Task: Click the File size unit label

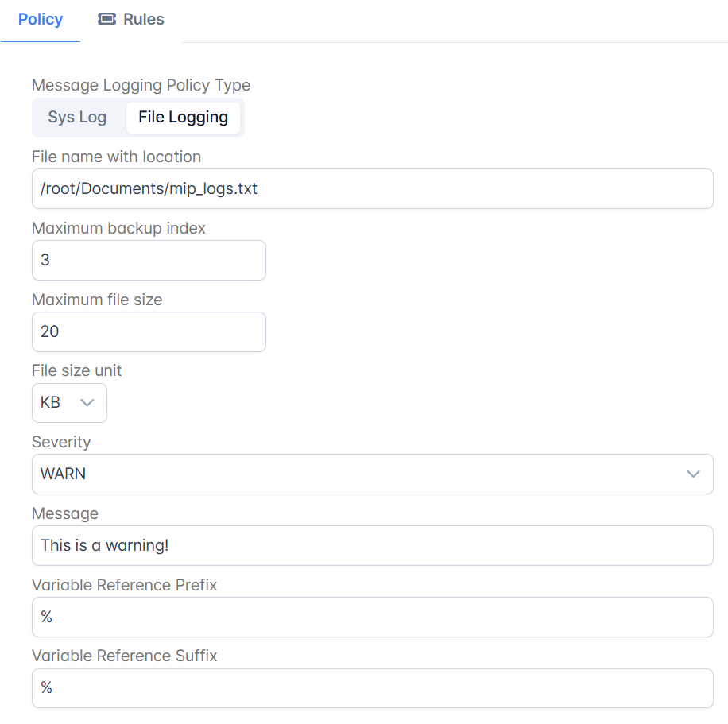Action: click(x=76, y=370)
